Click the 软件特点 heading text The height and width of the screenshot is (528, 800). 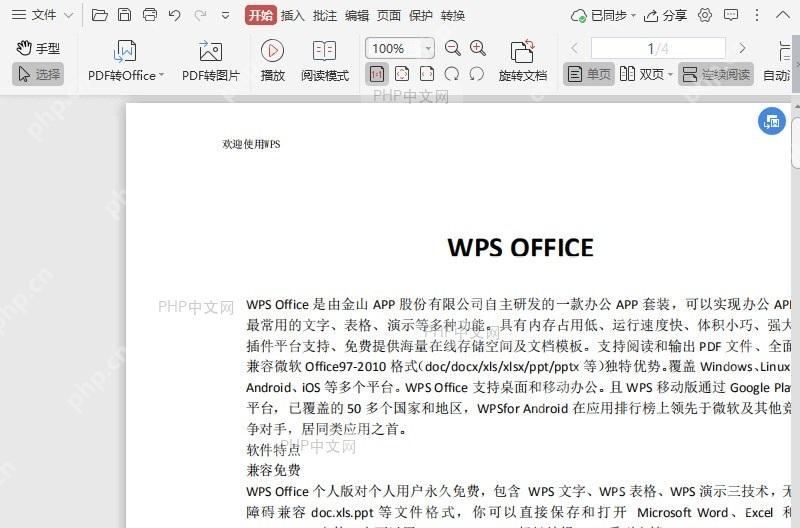[x=273, y=449]
